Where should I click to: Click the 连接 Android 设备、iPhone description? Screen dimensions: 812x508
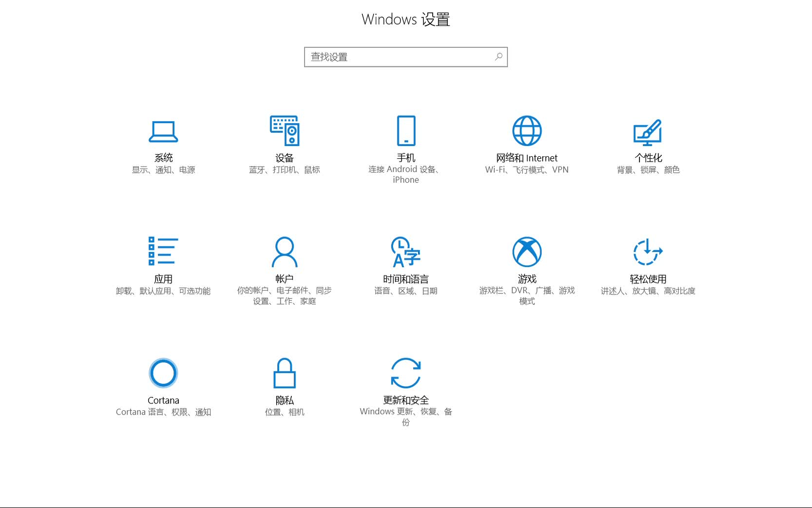[x=406, y=174]
